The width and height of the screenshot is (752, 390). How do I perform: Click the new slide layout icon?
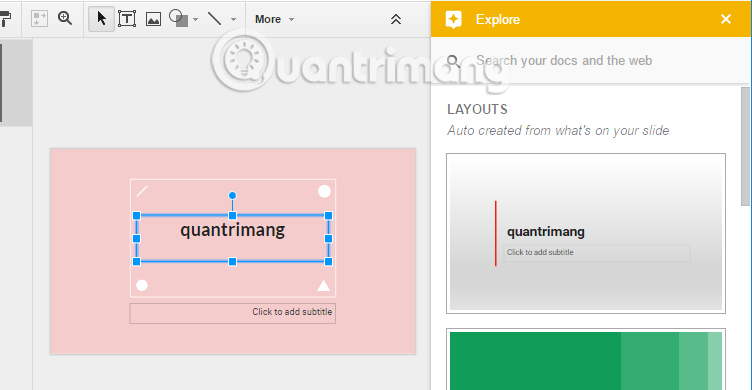click(39, 19)
